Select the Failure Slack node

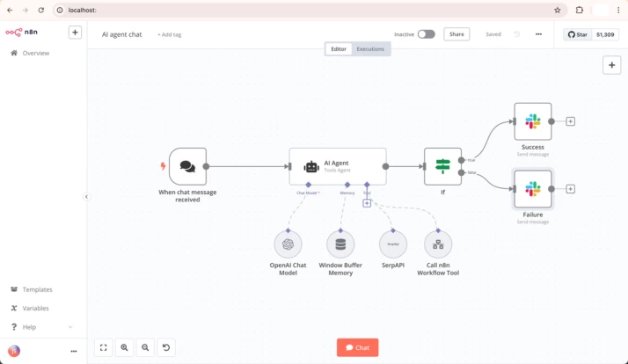(533, 189)
